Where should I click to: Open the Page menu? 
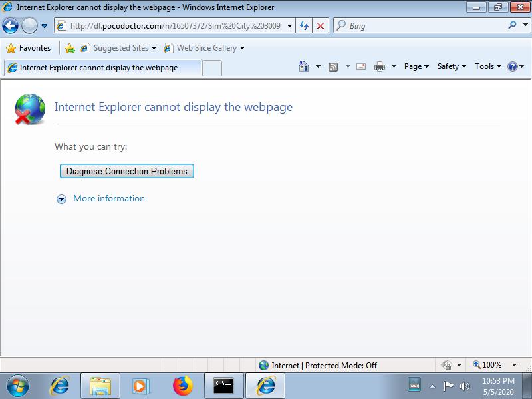(416, 66)
